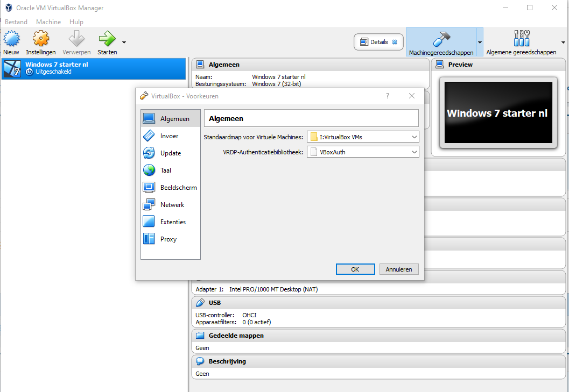Click the Apparaatfilters 0 (0 actief) value
569x392 pixels.
(x=257, y=322)
